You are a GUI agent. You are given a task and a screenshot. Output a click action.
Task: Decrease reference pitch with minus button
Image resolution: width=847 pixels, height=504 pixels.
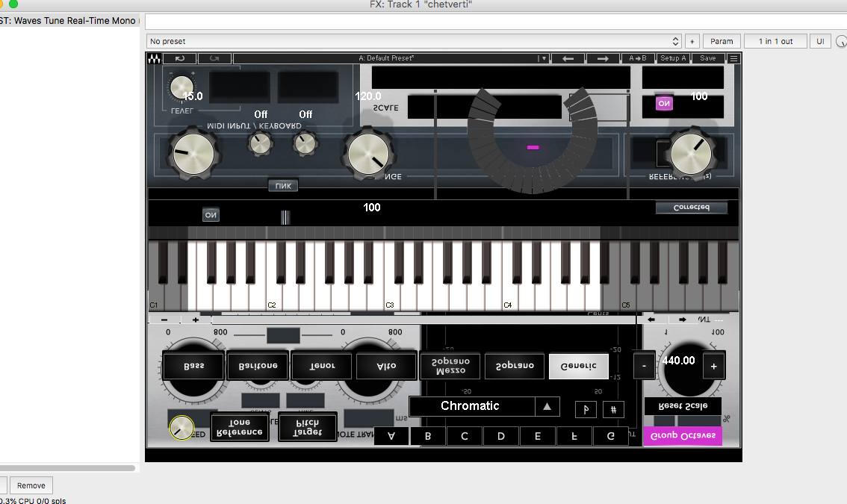tap(644, 367)
